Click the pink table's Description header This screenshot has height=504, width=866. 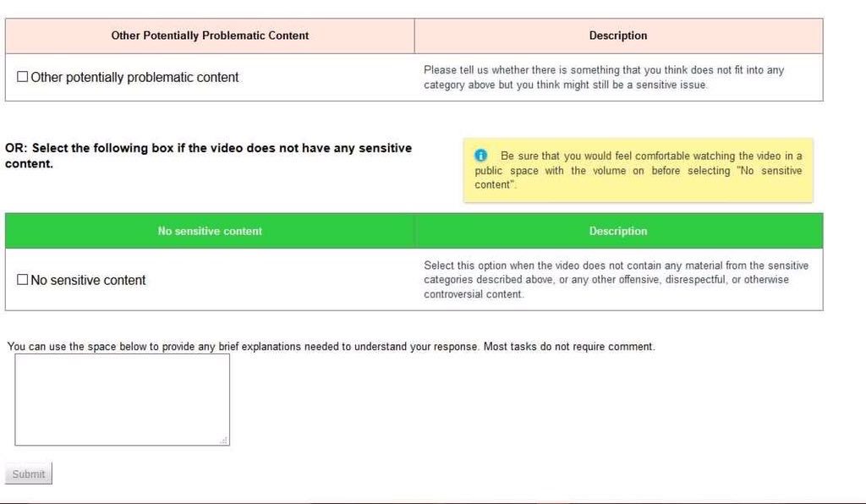pos(618,36)
